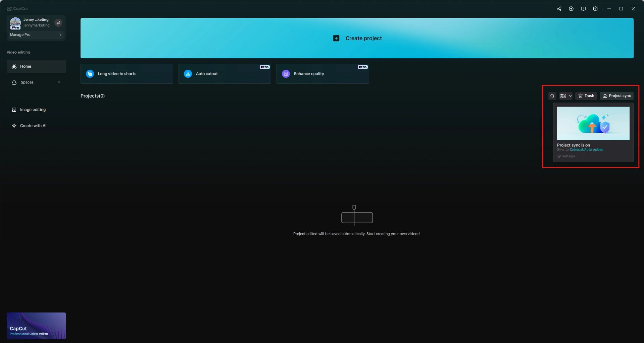Select Home in the sidebar
The height and width of the screenshot is (343, 644).
[36, 66]
